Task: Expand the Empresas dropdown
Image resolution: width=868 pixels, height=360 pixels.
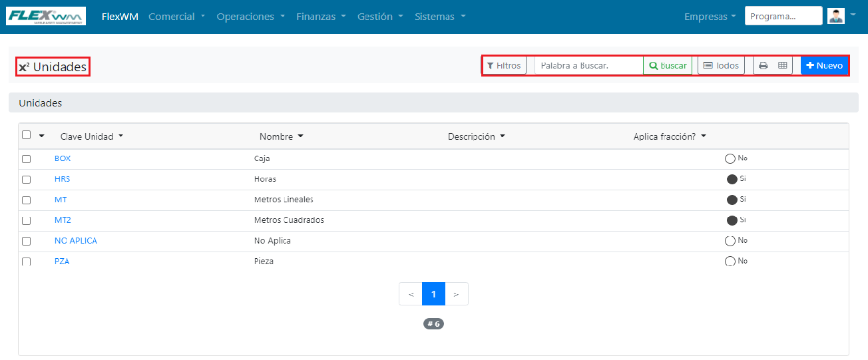Action: point(710,17)
